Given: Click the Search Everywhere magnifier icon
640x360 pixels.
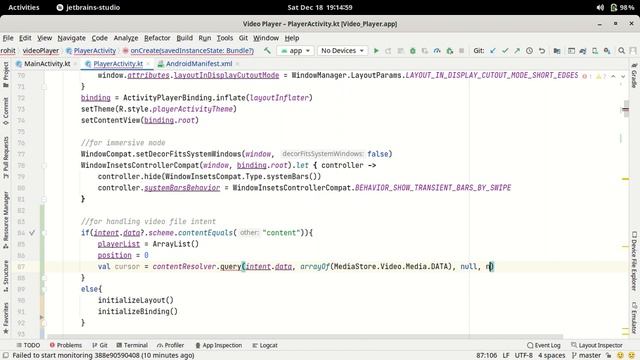Looking at the screenshot, I should [621, 51].
